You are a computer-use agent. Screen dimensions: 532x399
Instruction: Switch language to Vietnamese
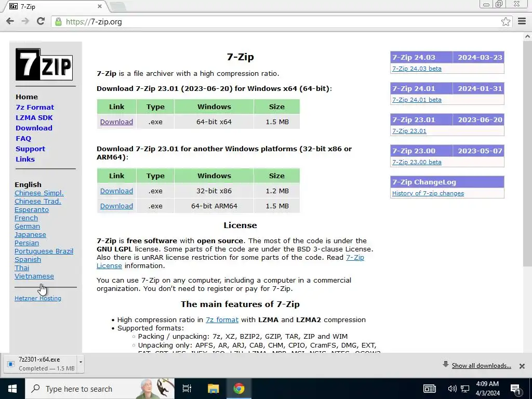[34, 276]
